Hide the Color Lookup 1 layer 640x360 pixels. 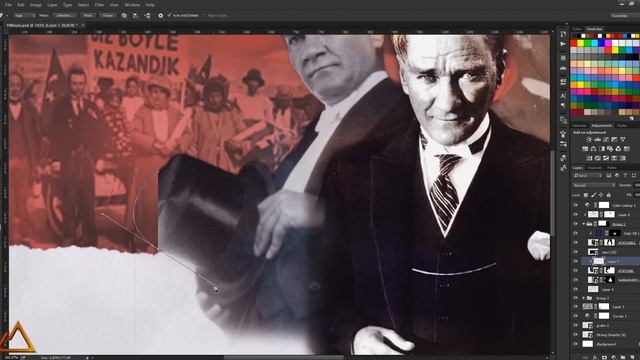pyautogui.click(x=576, y=205)
